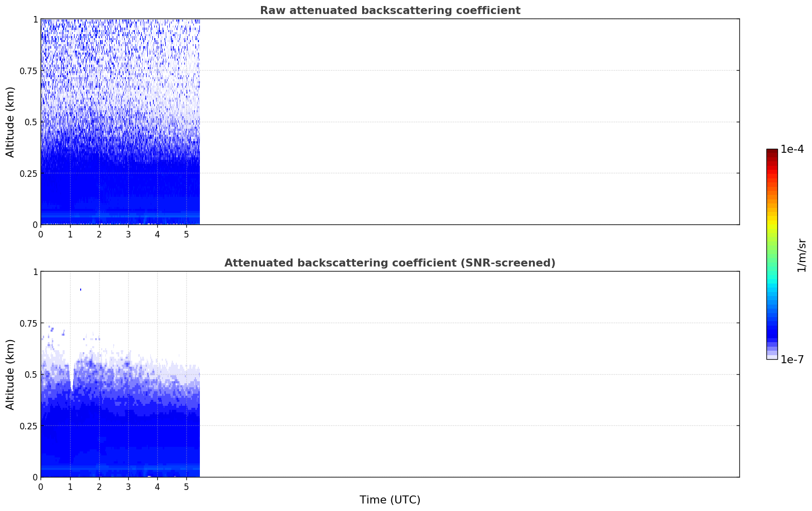This screenshot has height=511, width=812.
Task: Click the empty no-data area of raw plot
Action: [466, 122]
